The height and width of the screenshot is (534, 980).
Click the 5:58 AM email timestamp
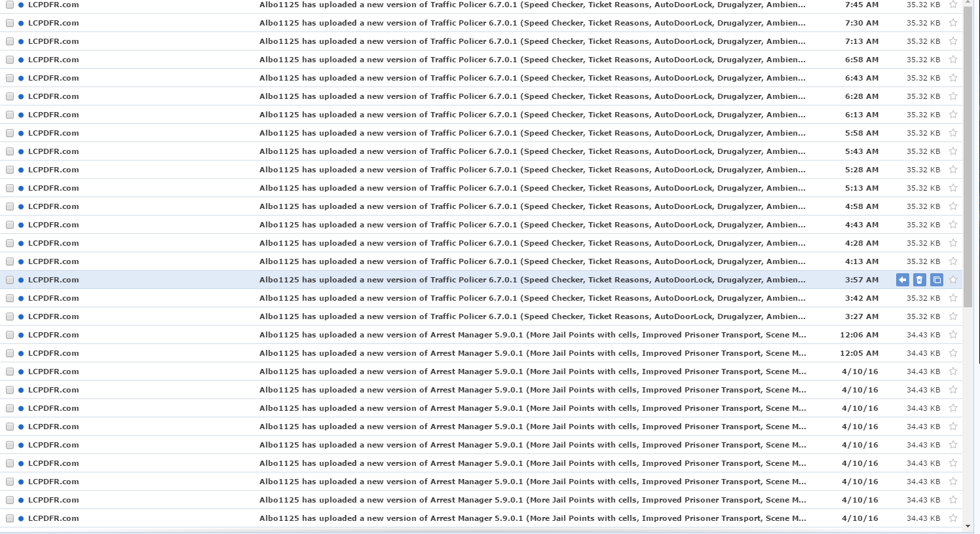861,133
